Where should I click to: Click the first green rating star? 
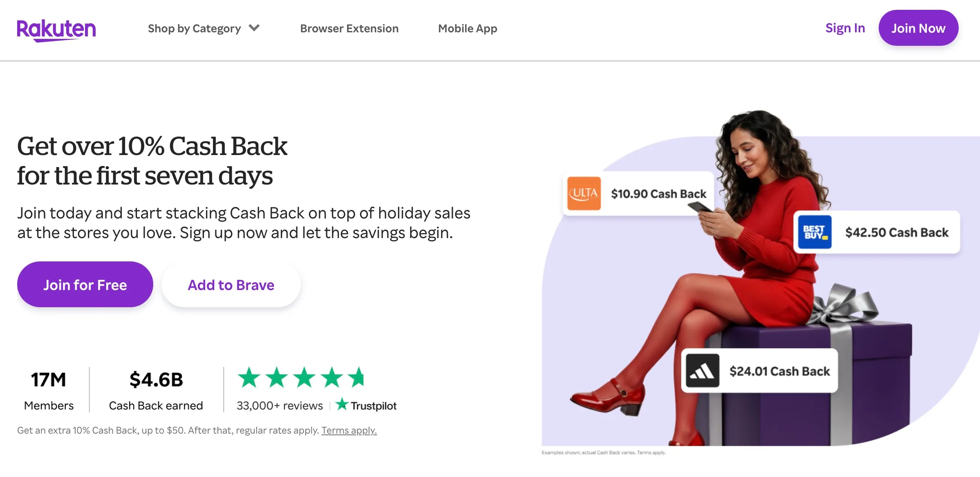point(249,377)
